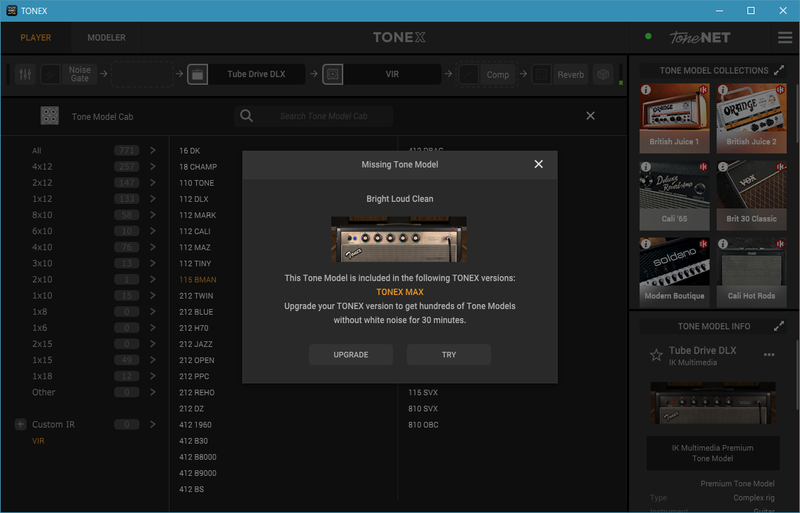Select the 212 TWIN cab
Screen dimensions: 800x513
tap(196, 296)
